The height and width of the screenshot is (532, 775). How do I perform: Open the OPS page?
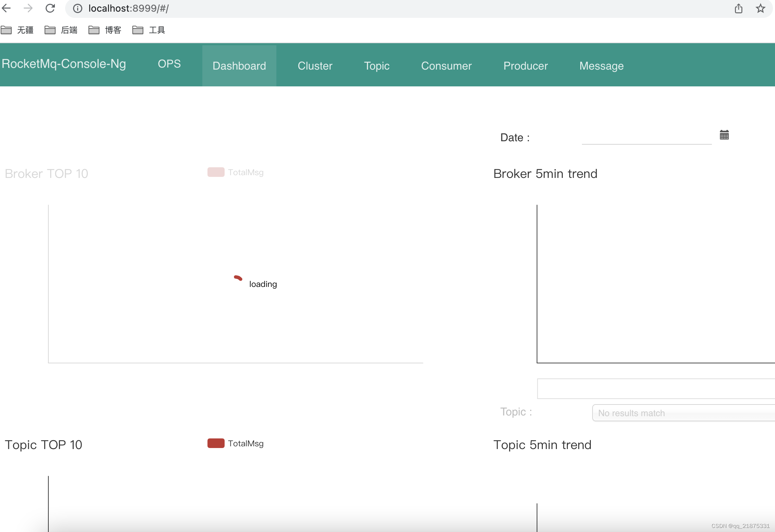tap(169, 64)
